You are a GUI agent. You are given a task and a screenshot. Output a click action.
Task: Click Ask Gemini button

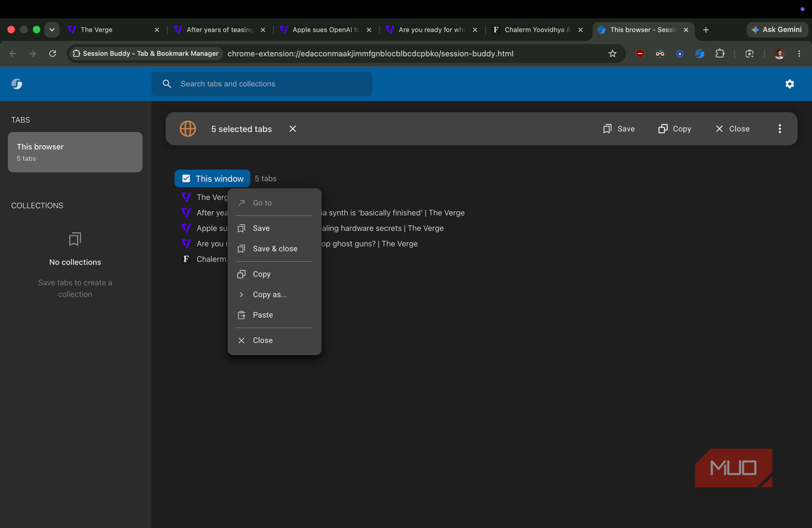[777, 29]
